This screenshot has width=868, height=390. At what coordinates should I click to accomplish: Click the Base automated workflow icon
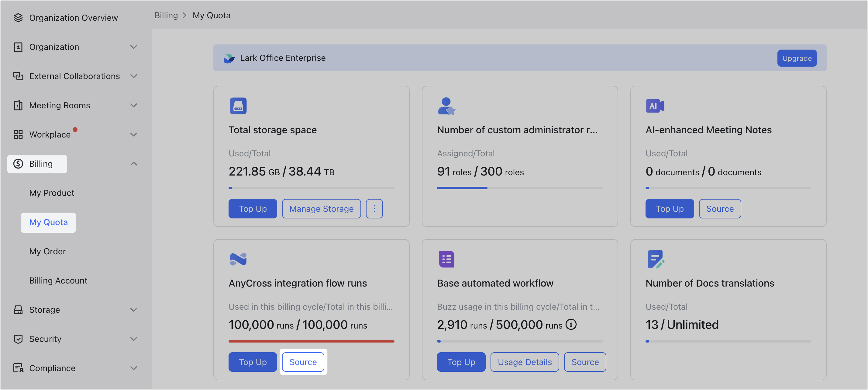pos(446,259)
